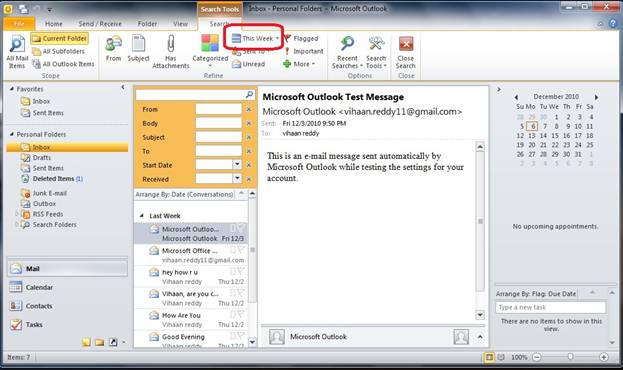Toggle the Unread filter
This screenshot has width=623, height=370.
[x=249, y=64]
